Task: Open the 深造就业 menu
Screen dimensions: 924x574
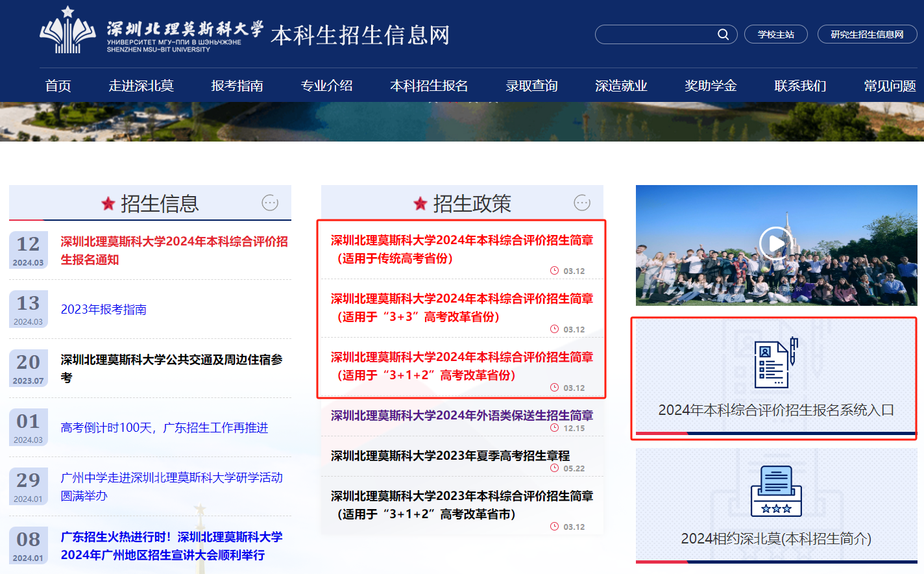Action: [621, 86]
